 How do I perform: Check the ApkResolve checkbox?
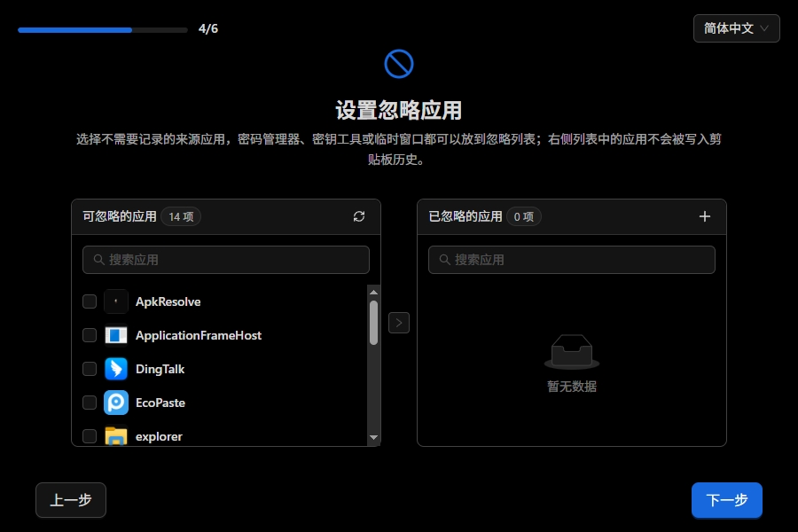point(90,301)
